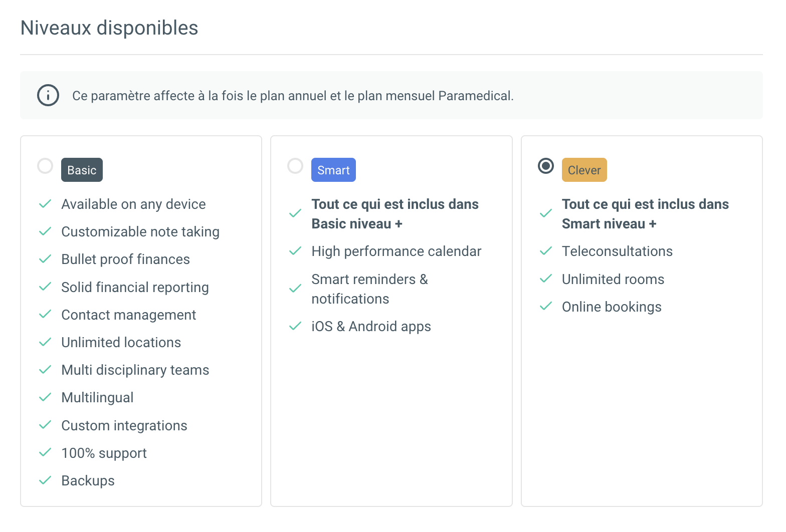Screen dimensions: 786x532
Task: Click the dark Basic badge label
Action: pyautogui.click(x=82, y=170)
